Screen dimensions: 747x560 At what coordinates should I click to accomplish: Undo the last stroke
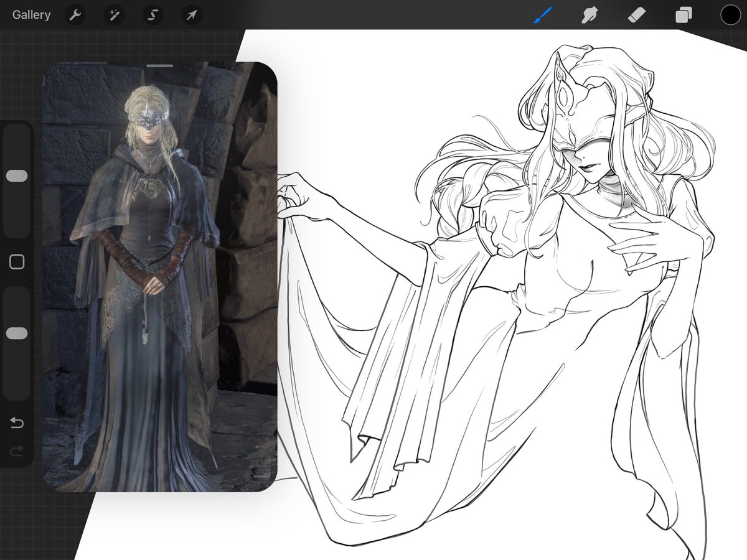[17, 423]
